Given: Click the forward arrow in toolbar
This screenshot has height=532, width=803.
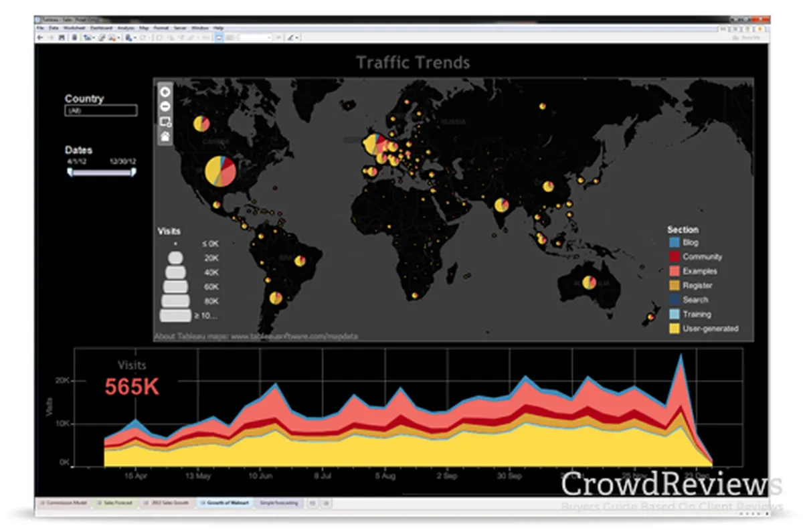Looking at the screenshot, I should pos(51,37).
